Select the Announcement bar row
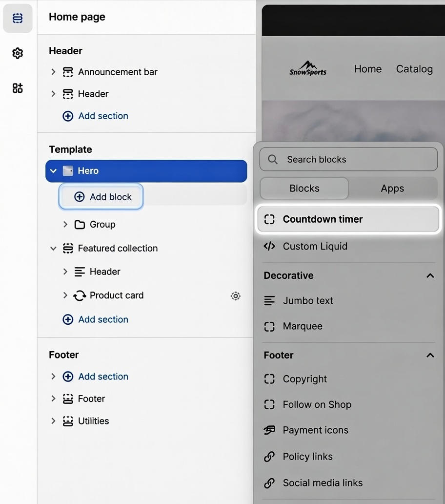 coord(146,72)
